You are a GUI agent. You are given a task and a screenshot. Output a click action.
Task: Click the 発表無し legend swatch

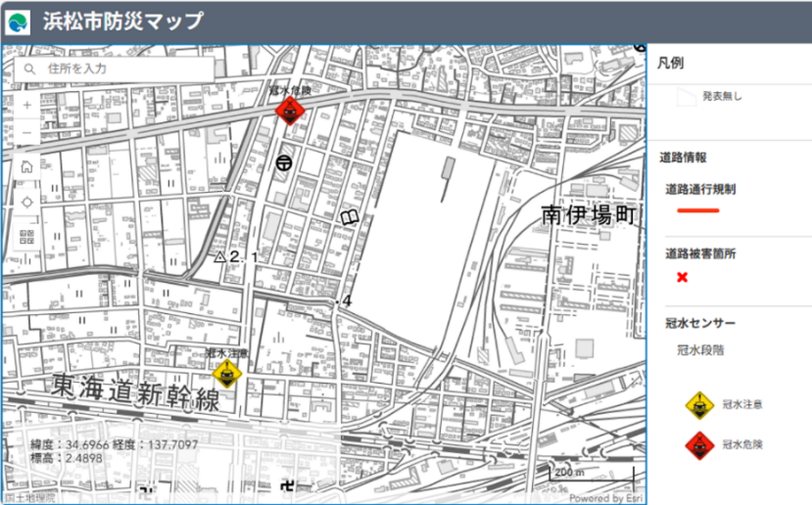pyautogui.click(x=687, y=97)
